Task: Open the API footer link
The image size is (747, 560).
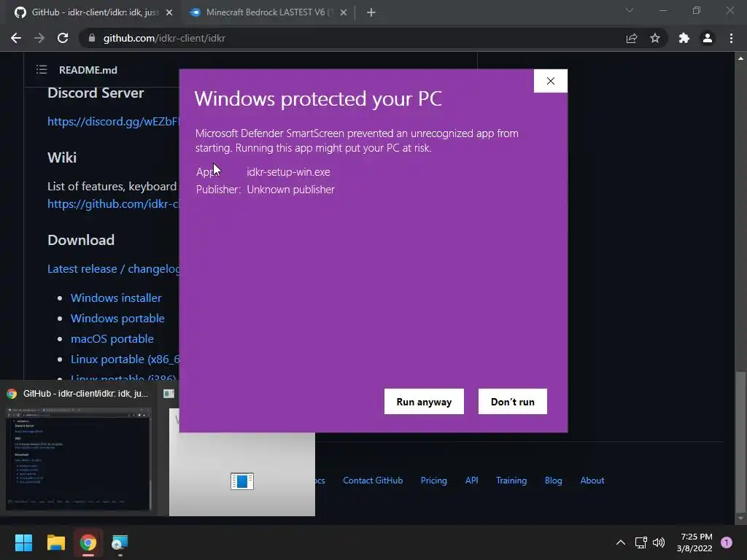Action: click(x=472, y=481)
